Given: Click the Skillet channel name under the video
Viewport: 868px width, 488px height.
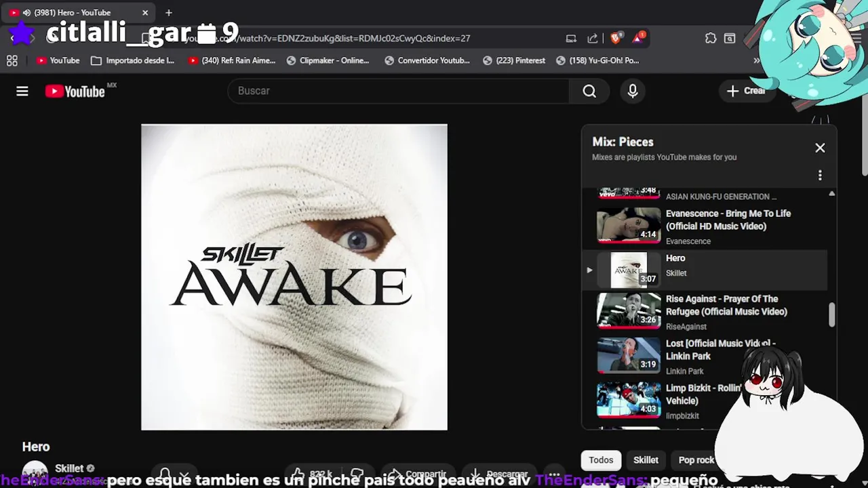Looking at the screenshot, I should (69, 468).
